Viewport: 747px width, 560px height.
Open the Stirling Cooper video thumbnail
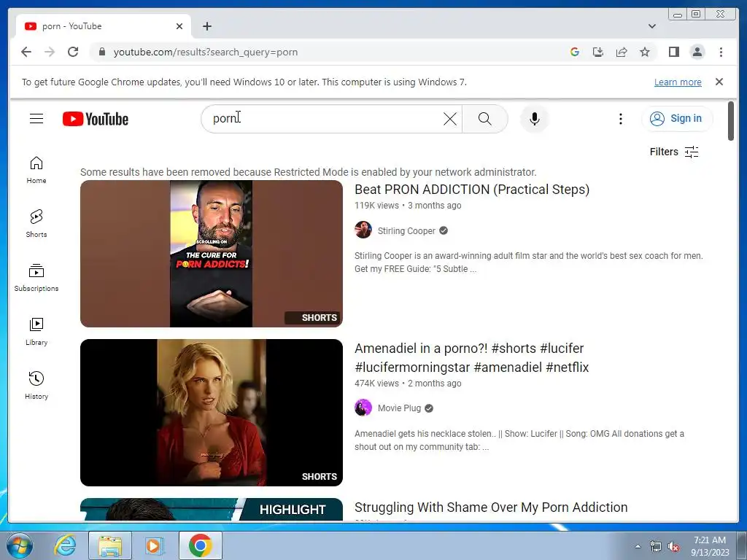tap(211, 253)
